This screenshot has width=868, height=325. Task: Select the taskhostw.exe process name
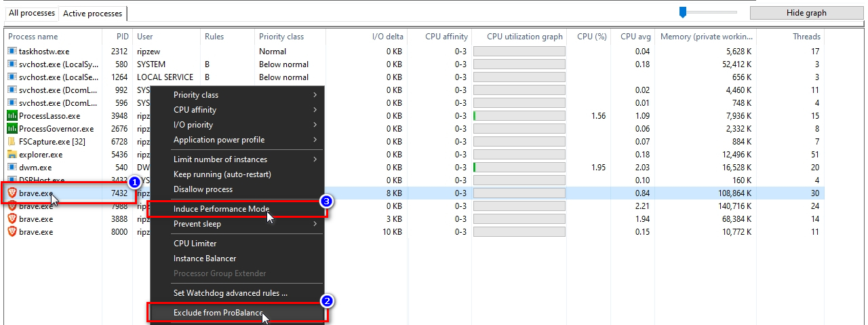[44, 52]
